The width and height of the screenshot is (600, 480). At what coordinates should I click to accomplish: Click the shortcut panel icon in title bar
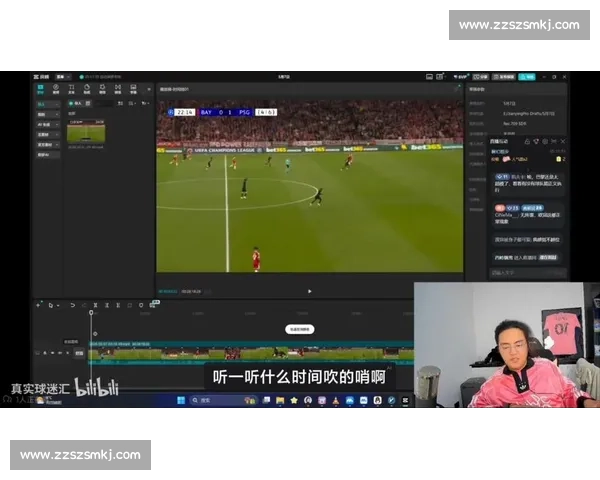click(441, 77)
